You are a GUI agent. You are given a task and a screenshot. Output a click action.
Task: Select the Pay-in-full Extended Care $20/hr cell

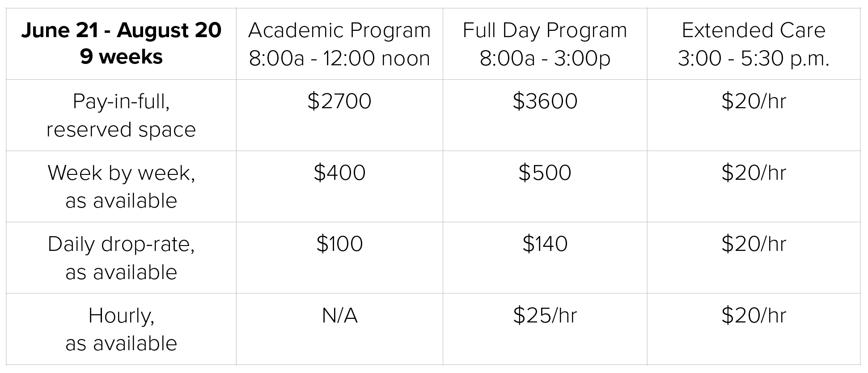click(754, 101)
